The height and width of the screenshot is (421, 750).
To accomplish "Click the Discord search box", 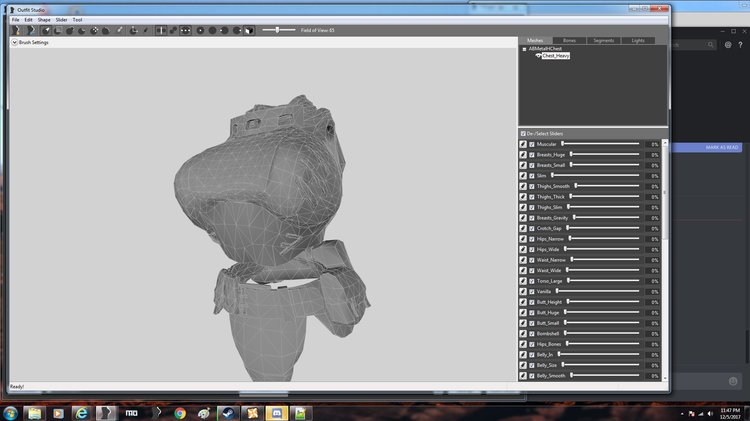I will (x=693, y=44).
